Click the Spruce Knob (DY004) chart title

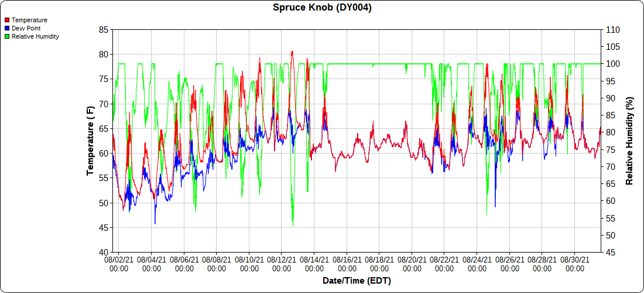click(322, 8)
